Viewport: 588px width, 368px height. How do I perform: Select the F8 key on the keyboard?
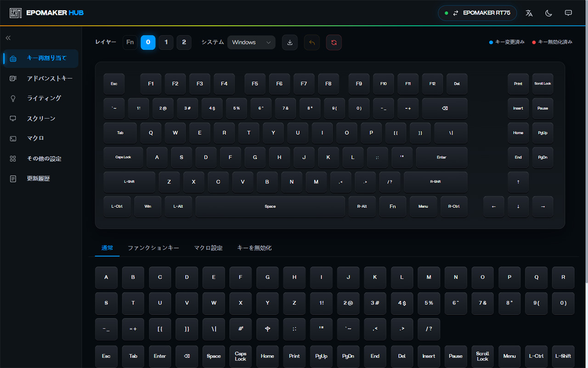328,84
